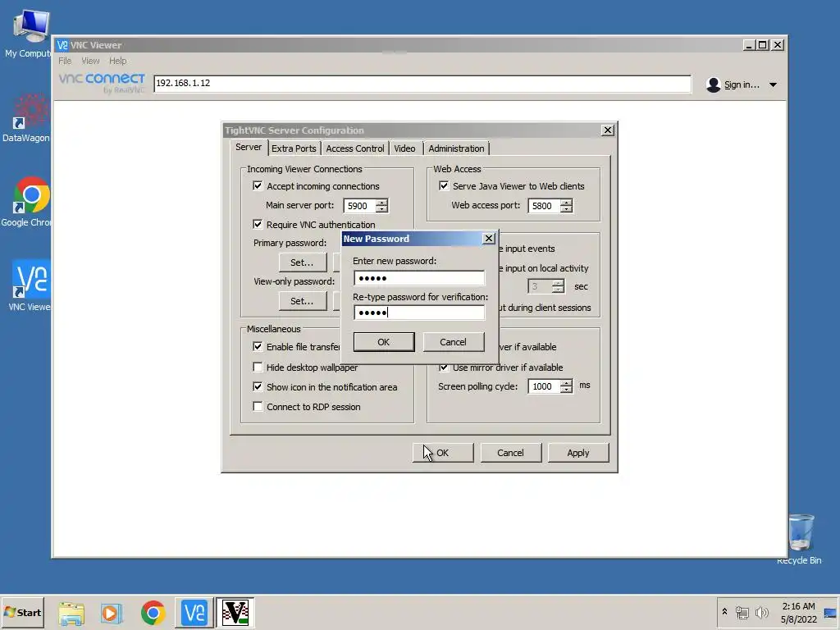Launch Google Chrome desktop shortcut

(x=30, y=202)
